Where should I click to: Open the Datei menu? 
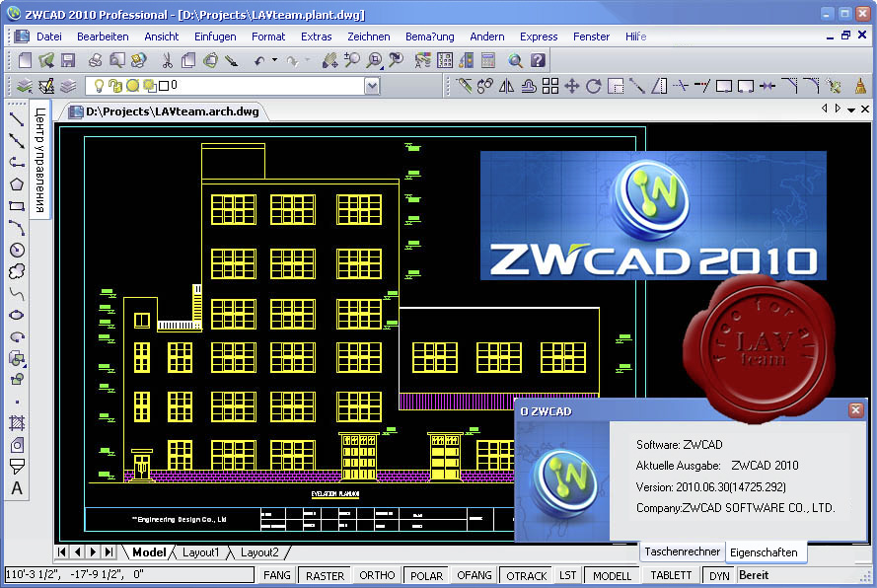click(48, 37)
